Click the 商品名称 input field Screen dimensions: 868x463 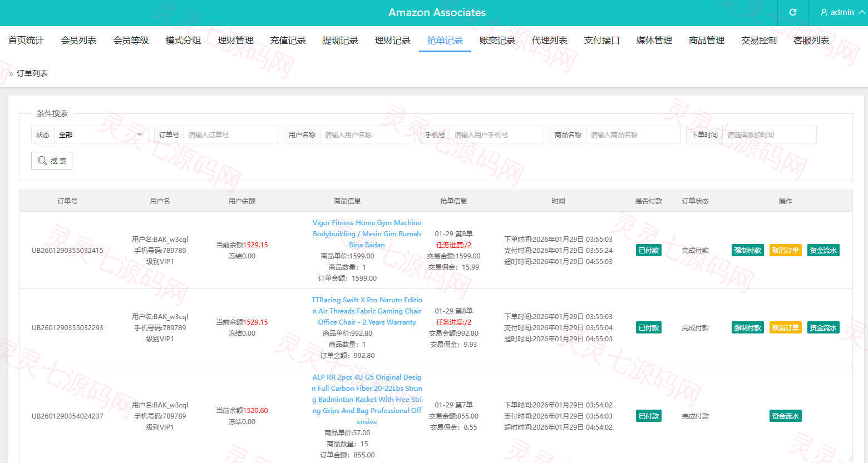(633, 135)
